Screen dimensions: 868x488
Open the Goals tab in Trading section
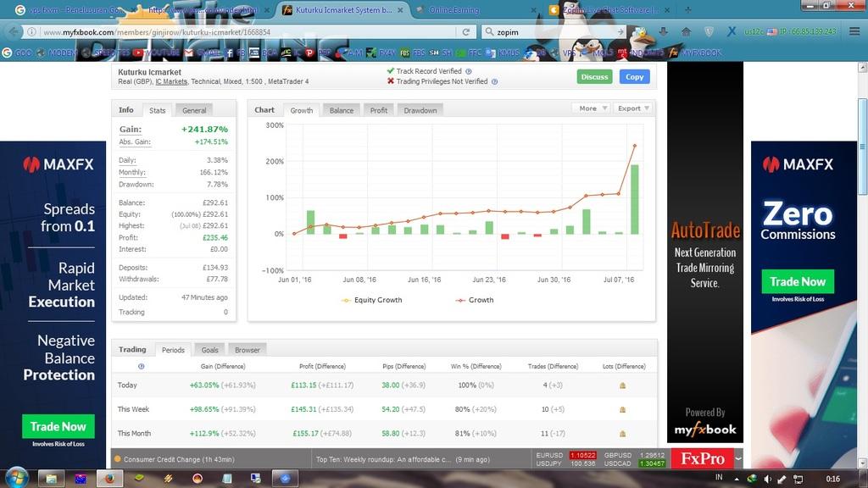[210, 350]
